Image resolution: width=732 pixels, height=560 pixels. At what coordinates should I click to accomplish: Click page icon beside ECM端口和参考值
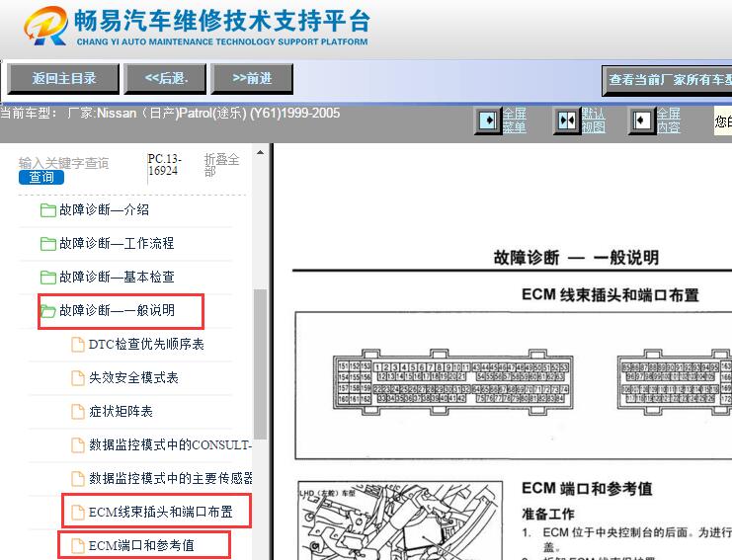coord(77,546)
